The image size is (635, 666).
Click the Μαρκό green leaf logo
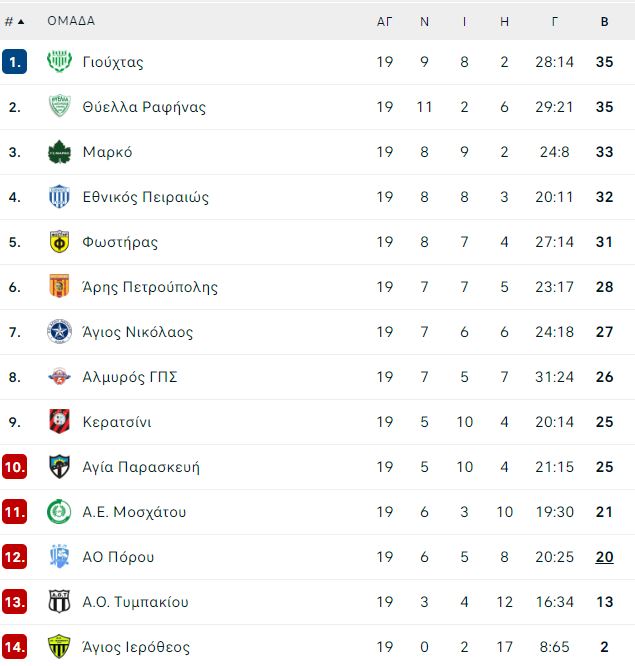(59, 152)
